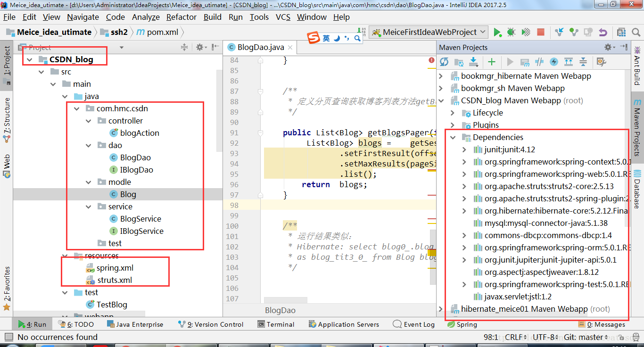Toggle the Ant Build tool window button
644x347 pixels.
click(637, 66)
